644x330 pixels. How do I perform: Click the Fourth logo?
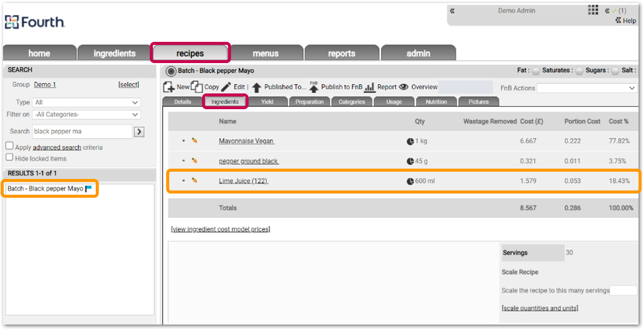point(35,22)
